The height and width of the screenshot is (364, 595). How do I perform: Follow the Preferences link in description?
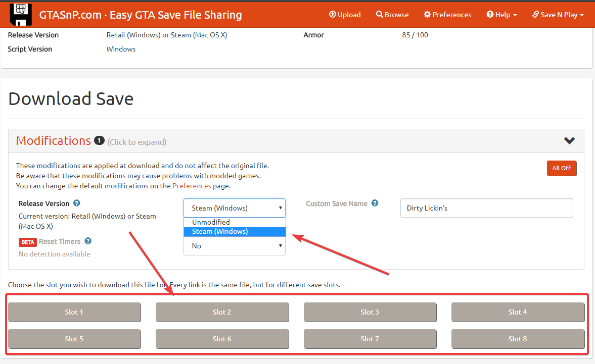point(192,186)
